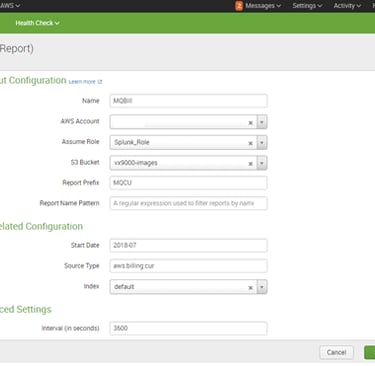Viewport: 375px width, 366px height.
Task: Click the Name input field
Action: [x=188, y=101]
